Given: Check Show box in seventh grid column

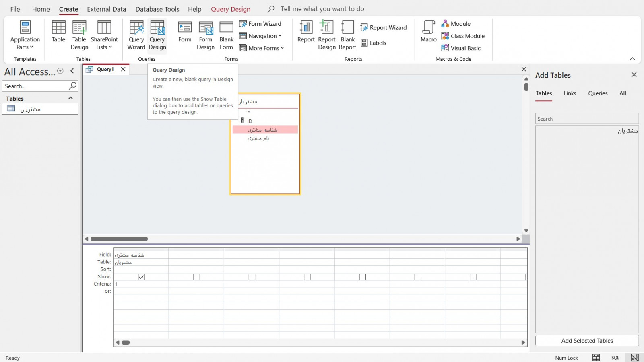Looking at the screenshot, I should 473,277.
